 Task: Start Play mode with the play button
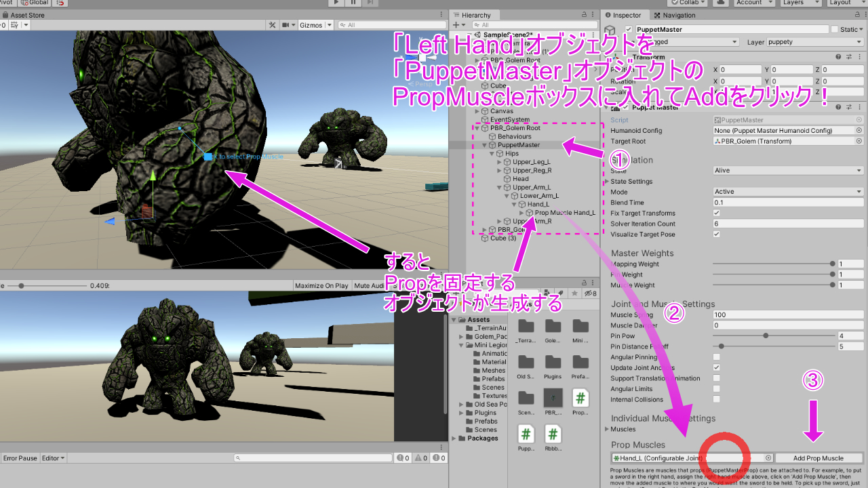pos(337,3)
